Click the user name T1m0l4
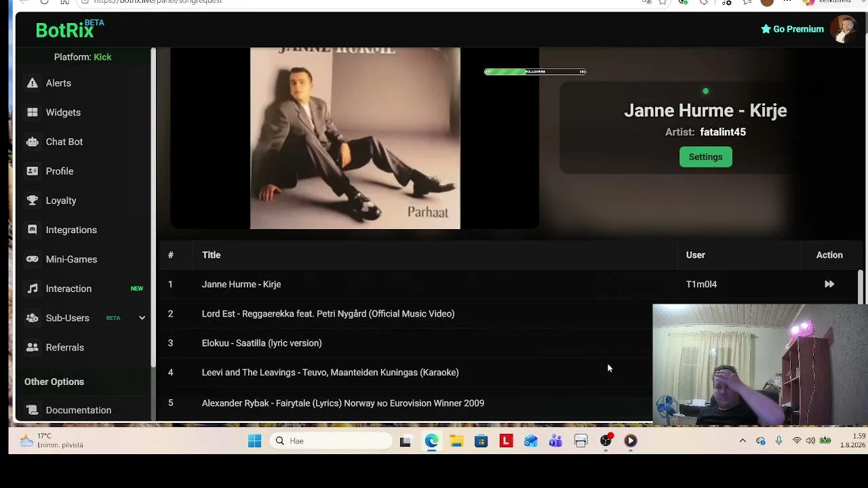868x488 pixels. (701, 285)
